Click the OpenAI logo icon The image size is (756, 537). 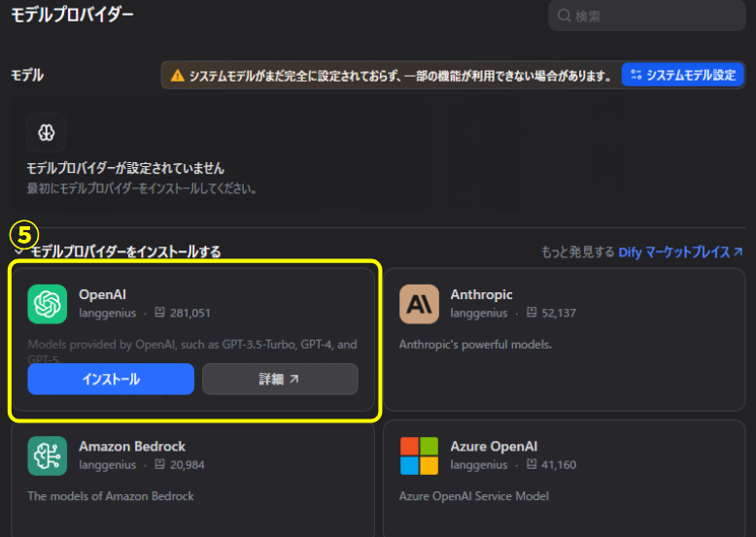click(x=48, y=304)
